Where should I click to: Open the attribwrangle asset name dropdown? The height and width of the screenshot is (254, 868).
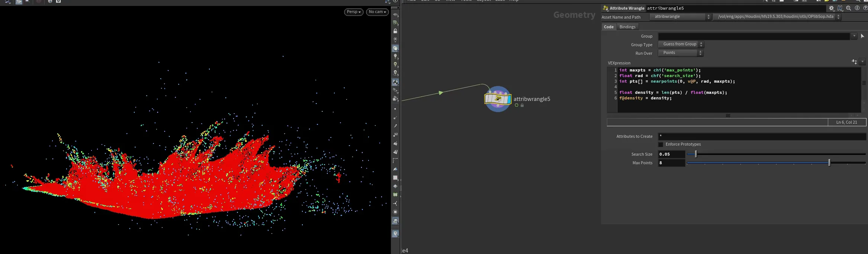(x=680, y=17)
